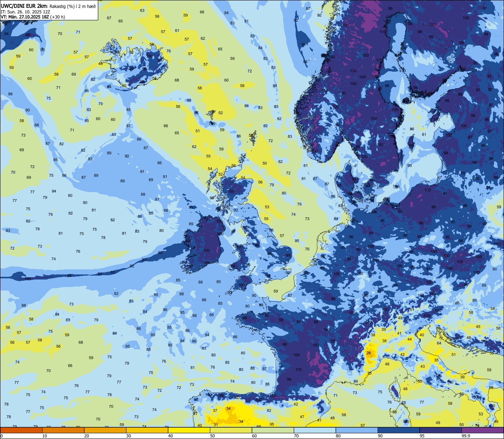The width and height of the screenshot is (504, 439).
Task: Select the light green 60–70 legend swatch
Action: (x=273, y=430)
